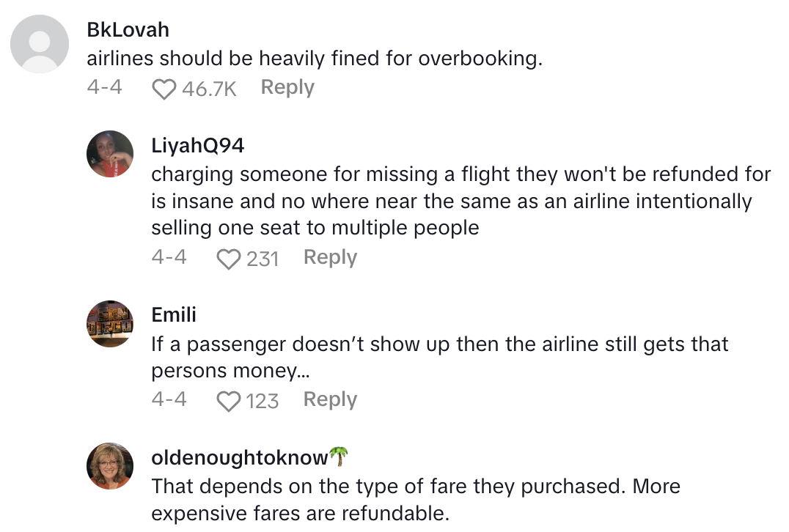The height and width of the screenshot is (532, 789).
Task: Tap the heart on LiyahQ94's reply
Action: pyautogui.click(x=230, y=259)
